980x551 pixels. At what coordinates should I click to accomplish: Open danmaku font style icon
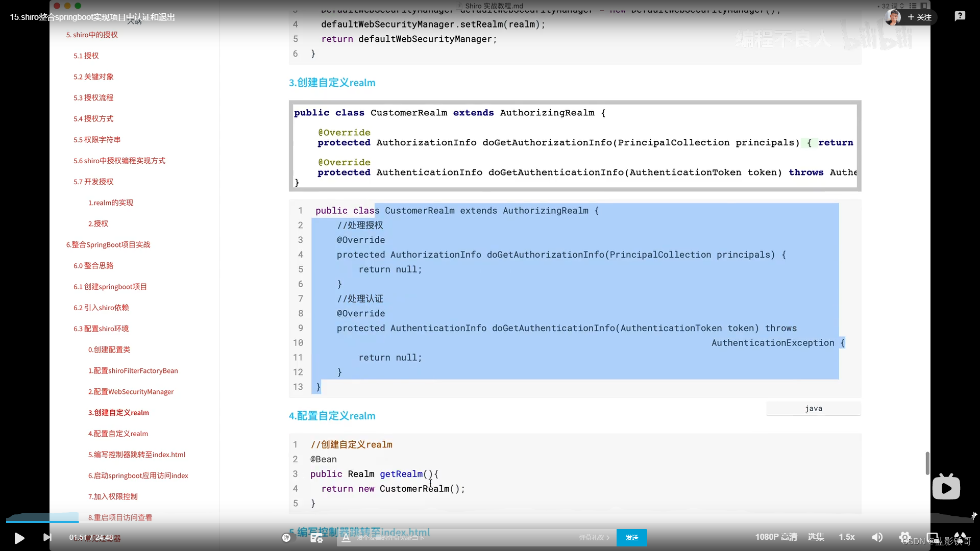[x=346, y=538]
